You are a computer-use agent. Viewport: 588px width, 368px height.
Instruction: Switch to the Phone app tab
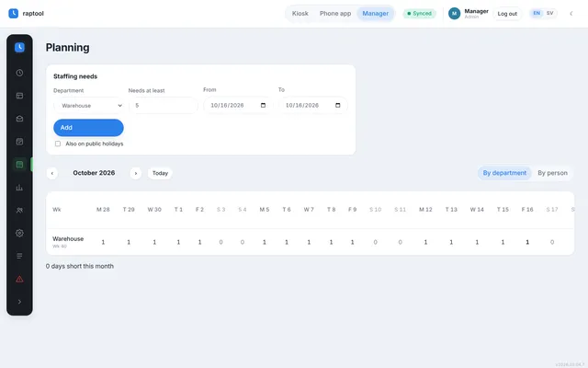335,14
